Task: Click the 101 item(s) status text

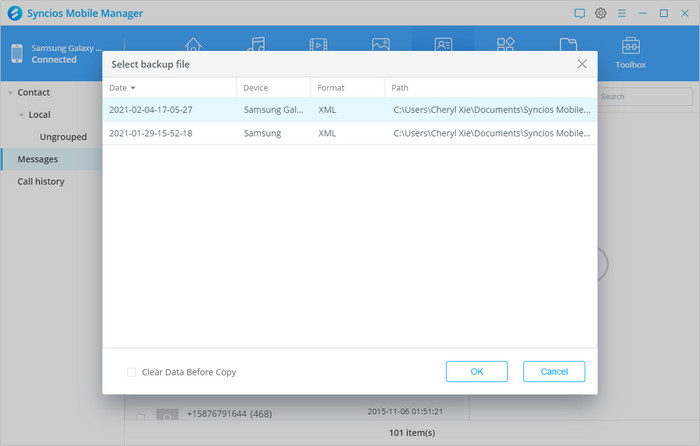Action: 412,433
